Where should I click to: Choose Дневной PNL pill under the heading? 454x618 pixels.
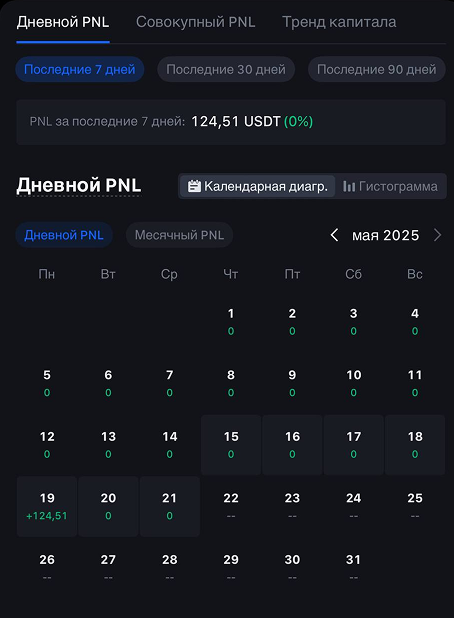point(64,235)
